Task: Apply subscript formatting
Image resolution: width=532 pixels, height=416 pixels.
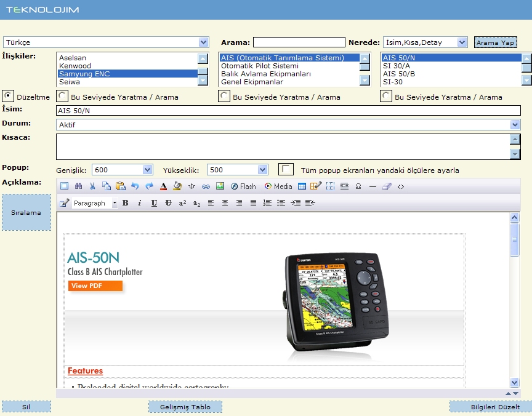Action: point(197,202)
